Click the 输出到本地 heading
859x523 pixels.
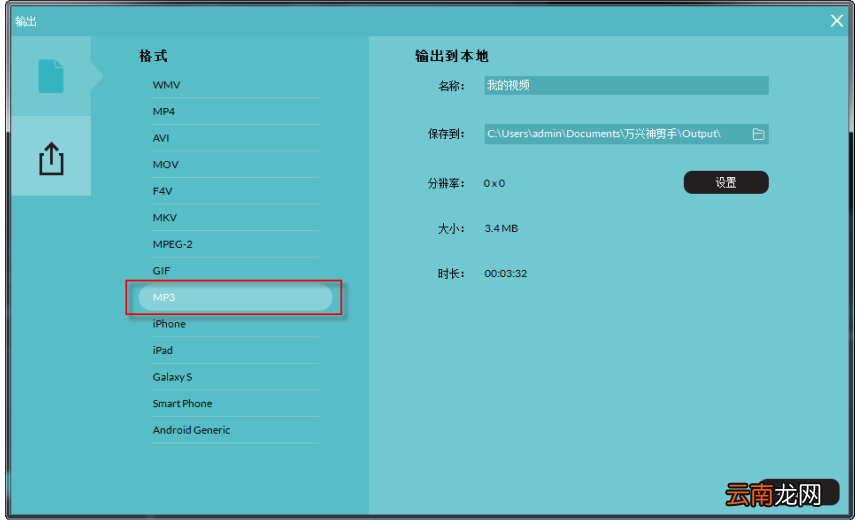(451, 56)
